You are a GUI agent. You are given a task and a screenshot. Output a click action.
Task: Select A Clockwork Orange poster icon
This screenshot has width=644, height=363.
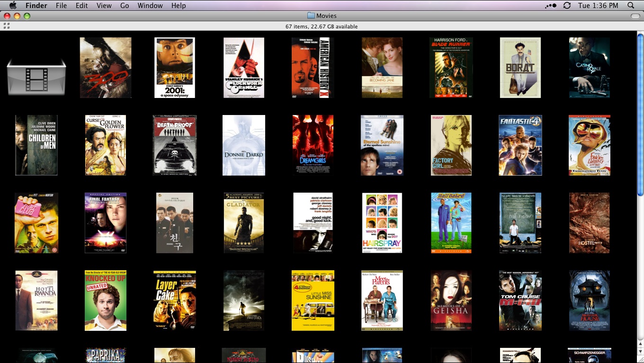(x=244, y=68)
